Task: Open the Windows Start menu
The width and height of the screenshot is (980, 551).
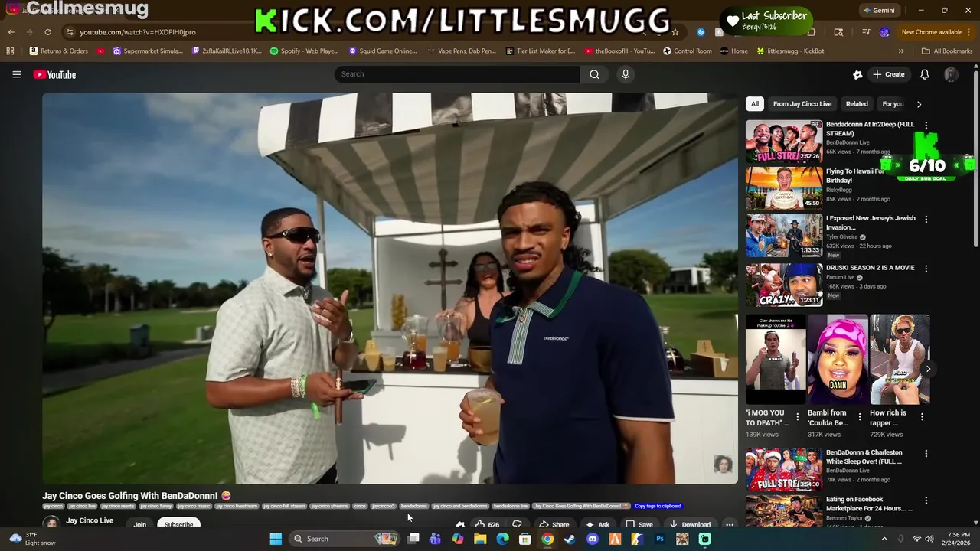Action: point(276,539)
